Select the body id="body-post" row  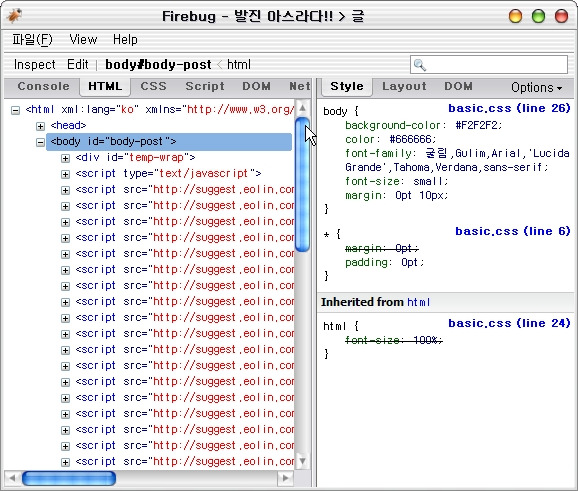169,142
